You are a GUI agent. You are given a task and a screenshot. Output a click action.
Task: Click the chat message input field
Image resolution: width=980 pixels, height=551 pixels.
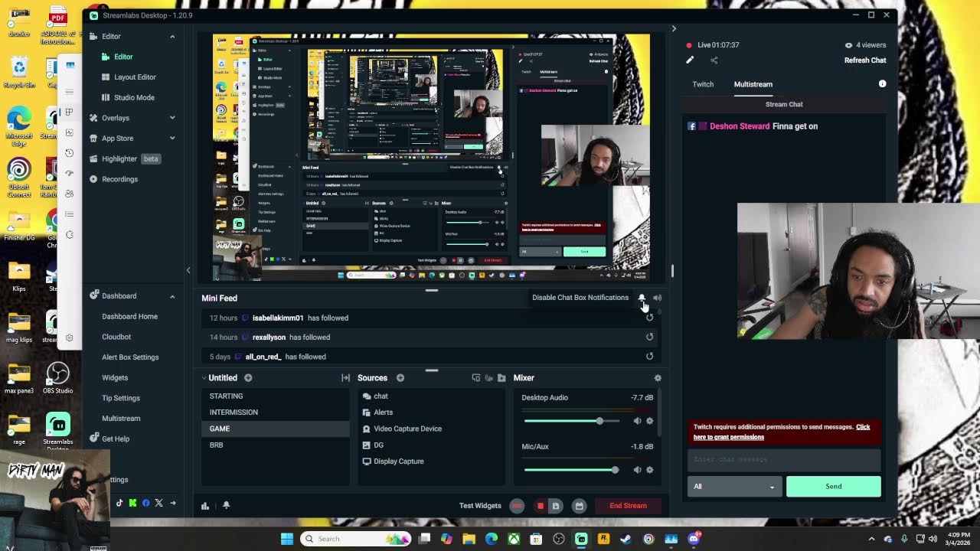[784, 459]
